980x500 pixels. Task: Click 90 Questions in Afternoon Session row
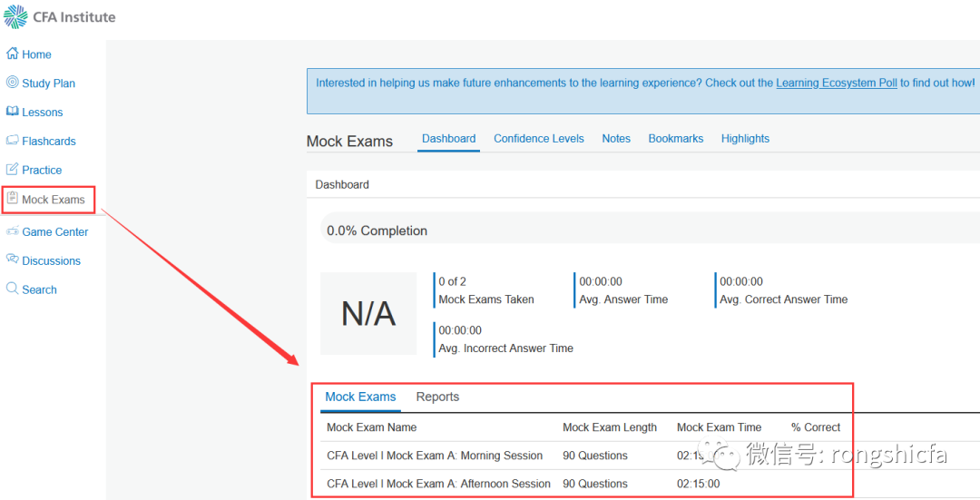(595, 484)
